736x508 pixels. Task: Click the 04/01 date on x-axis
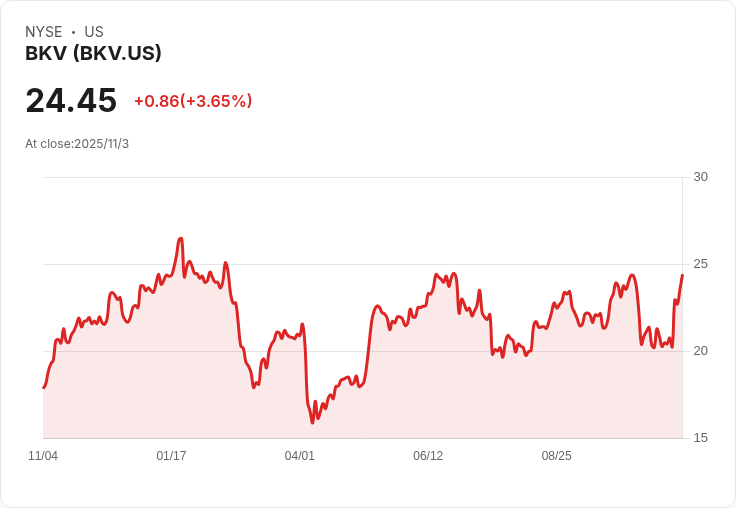tap(300, 456)
